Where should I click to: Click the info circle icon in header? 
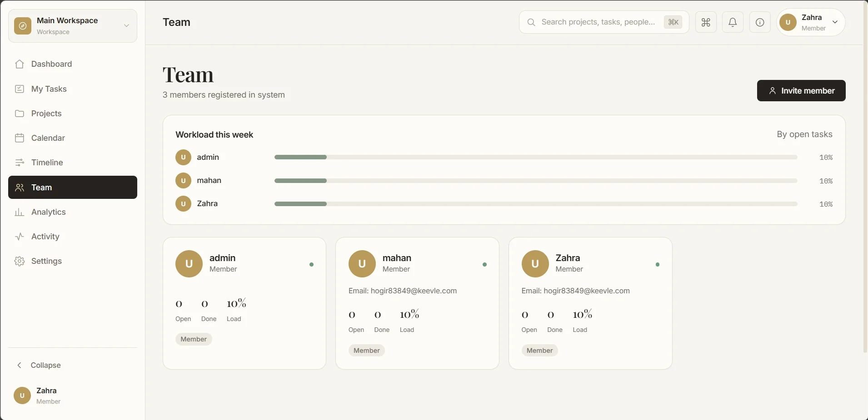(x=760, y=22)
